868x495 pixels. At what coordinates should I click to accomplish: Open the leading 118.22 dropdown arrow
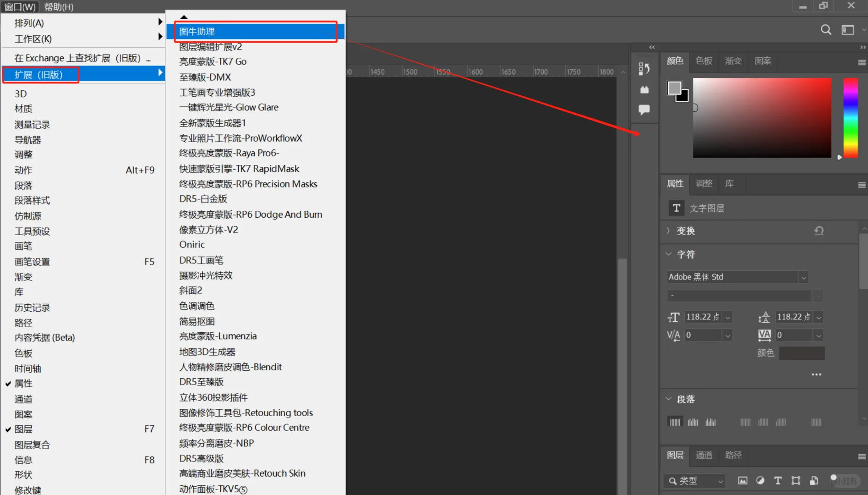click(x=819, y=317)
